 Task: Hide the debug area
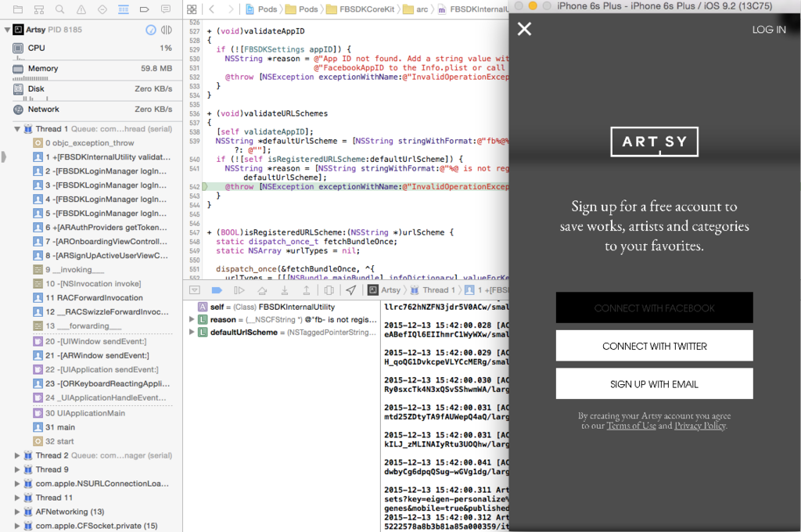pyautogui.click(x=195, y=289)
